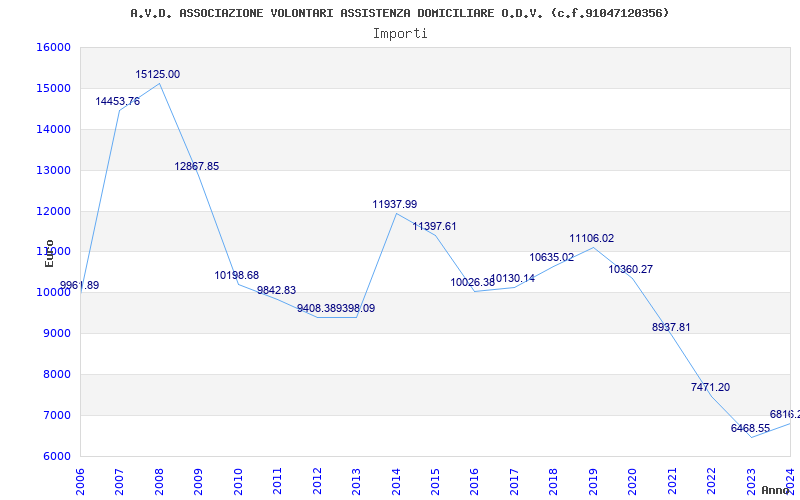Click the 2008 x-axis year label
800x500 pixels.
pyautogui.click(x=159, y=481)
